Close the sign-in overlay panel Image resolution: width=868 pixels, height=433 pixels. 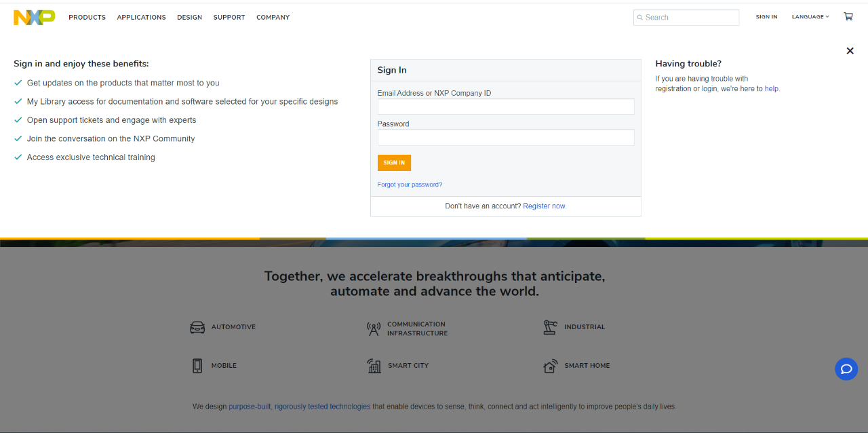coord(850,51)
